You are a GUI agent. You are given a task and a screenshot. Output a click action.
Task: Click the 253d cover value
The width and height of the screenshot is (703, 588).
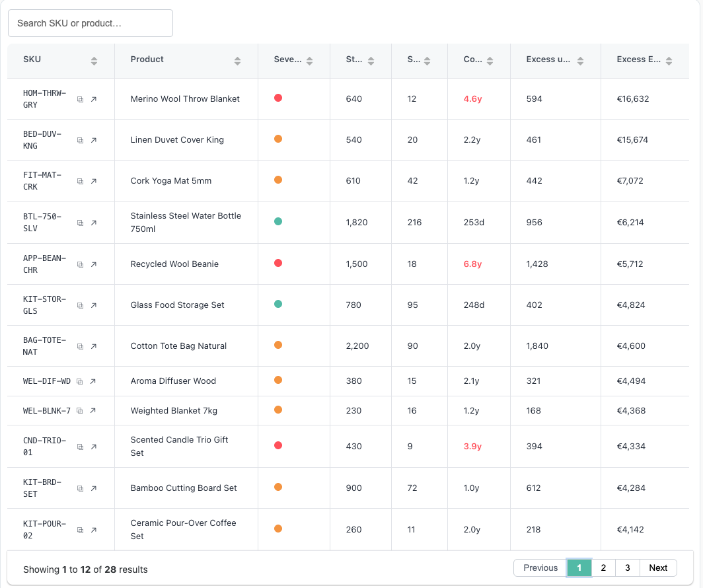[x=474, y=222]
